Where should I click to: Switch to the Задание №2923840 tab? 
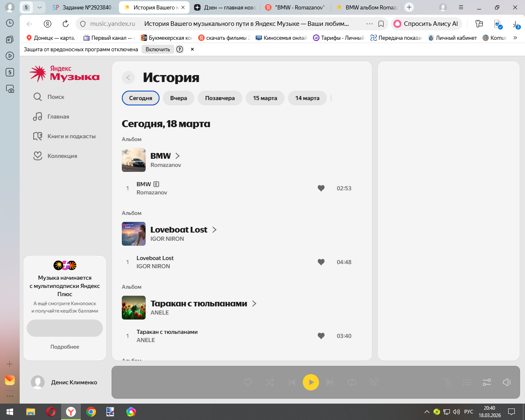[x=84, y=7]
